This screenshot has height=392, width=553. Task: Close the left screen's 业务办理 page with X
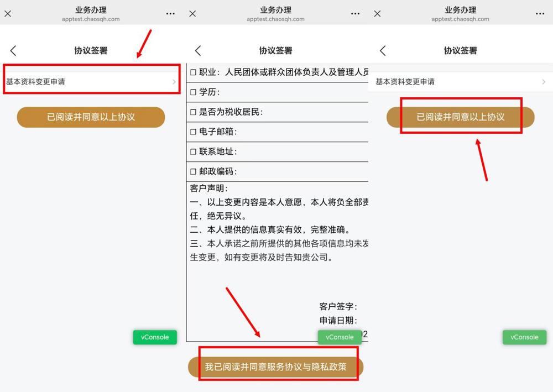(8, 14)
